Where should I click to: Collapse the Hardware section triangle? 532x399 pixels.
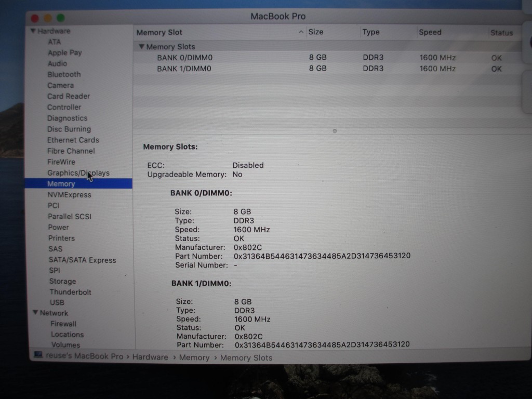click(x=33, y=31)
